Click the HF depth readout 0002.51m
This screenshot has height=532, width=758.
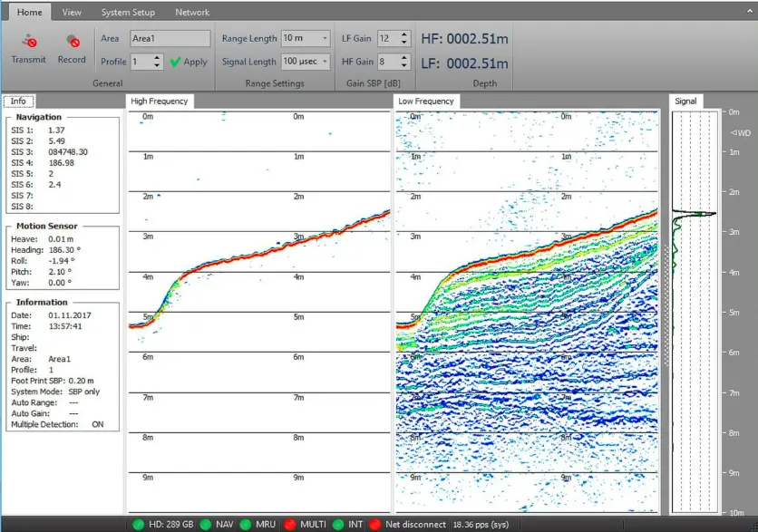click(x=477, y=39)
